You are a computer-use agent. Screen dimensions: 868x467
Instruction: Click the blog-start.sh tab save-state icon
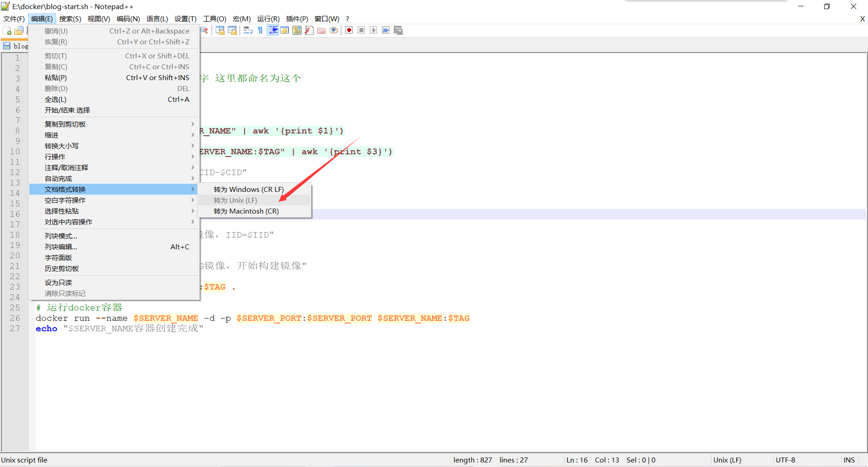tap(7, 46)
